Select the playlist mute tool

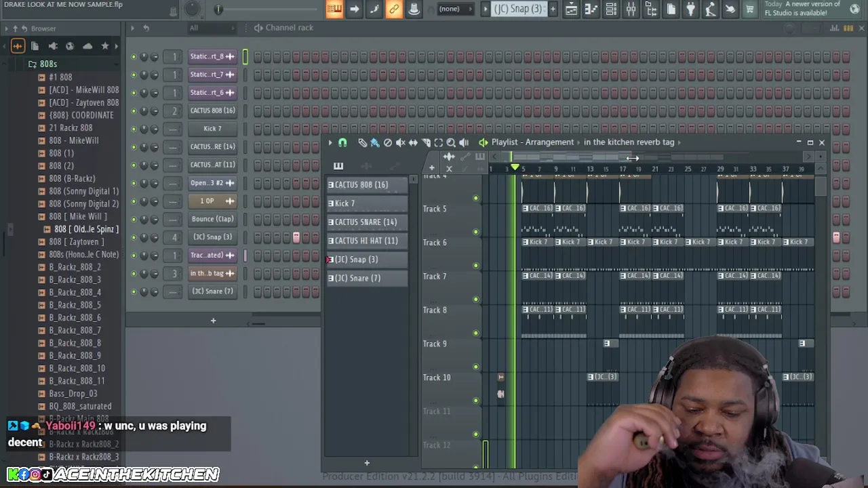point(400,142)
